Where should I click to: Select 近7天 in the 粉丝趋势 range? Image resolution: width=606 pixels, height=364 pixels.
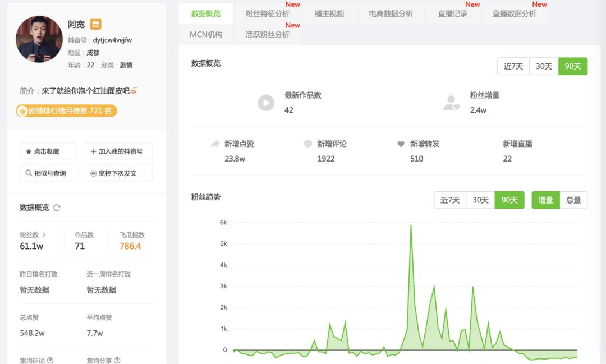click(x=450, y=200)
